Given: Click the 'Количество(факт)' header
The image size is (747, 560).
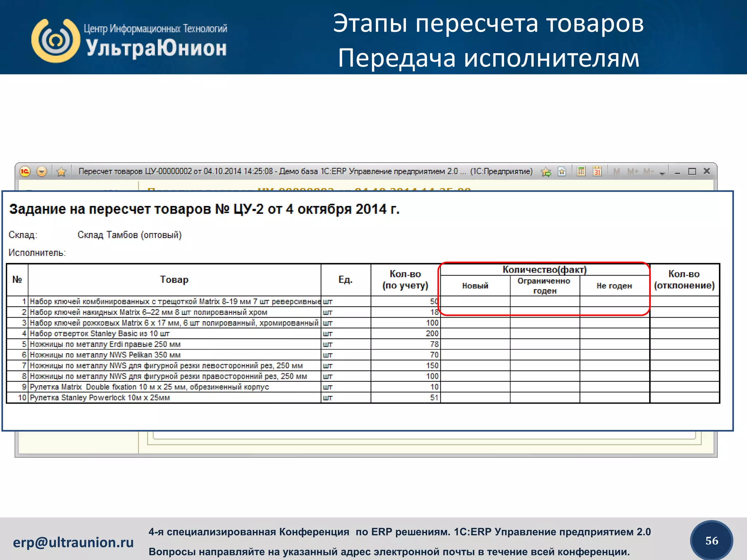Looking at the screenshot, I should (545, 269).
